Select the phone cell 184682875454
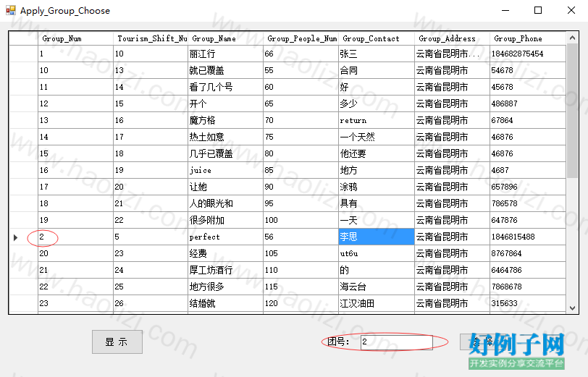Viewport: 588px width, 377px height. tap(528, 54)
